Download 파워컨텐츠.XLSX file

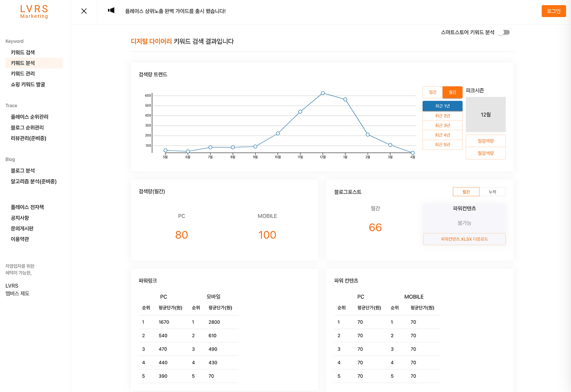click(464, 239)
